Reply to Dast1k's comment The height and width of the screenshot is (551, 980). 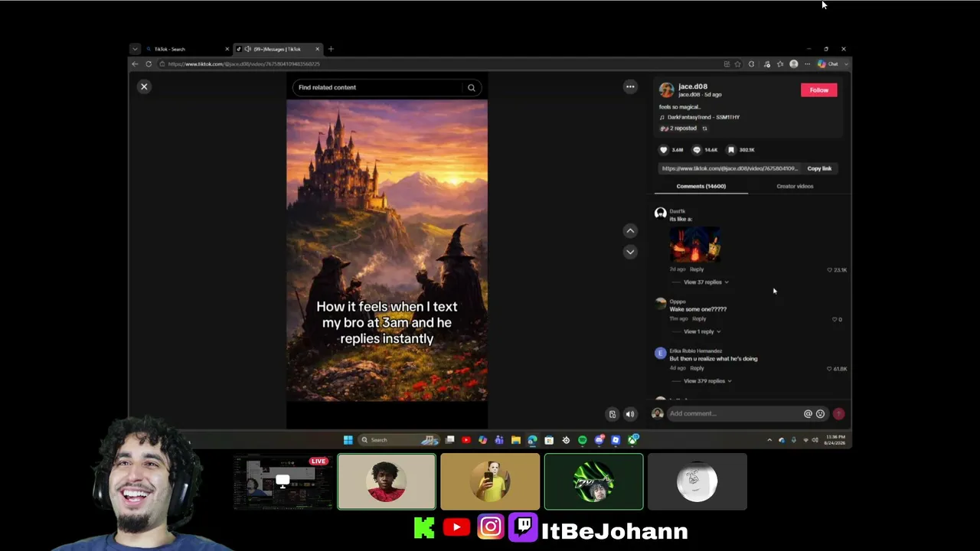[x=697, y=269]
